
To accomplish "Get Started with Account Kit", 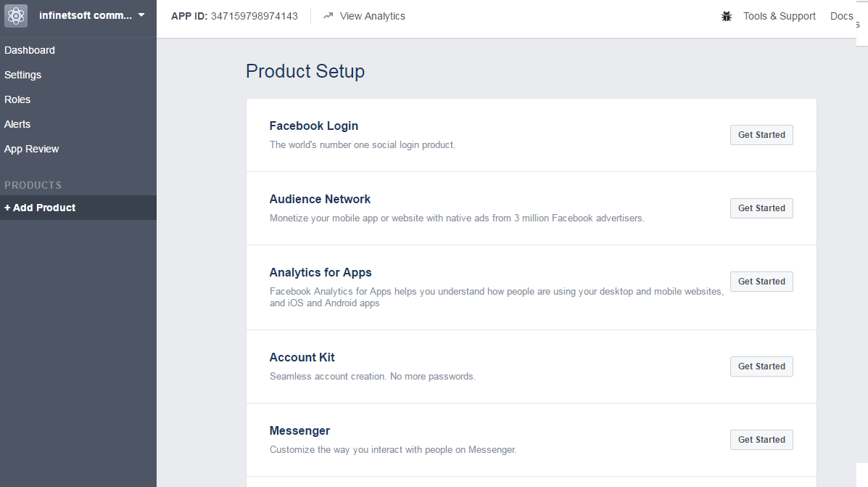I will pyautogui.click(x=761, y=367).
